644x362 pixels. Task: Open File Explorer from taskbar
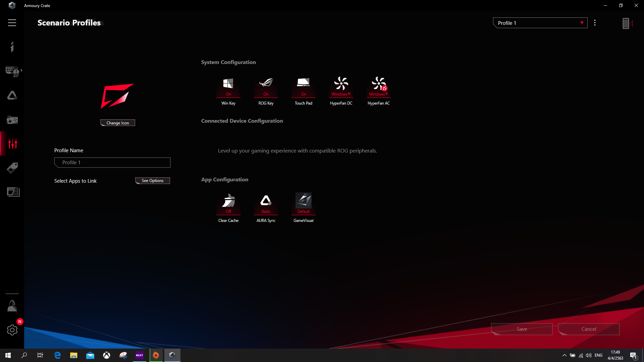coord(74,355)
